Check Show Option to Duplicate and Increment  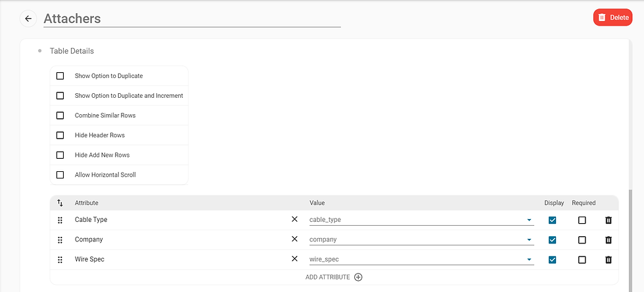(60, 96)
